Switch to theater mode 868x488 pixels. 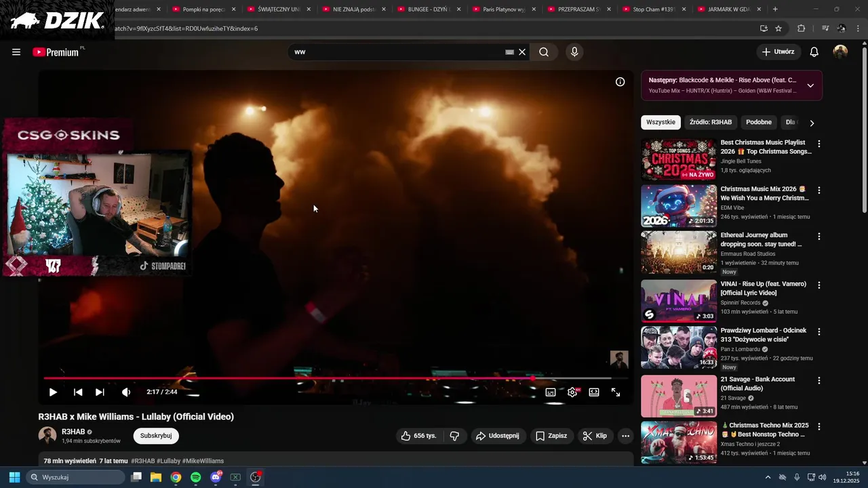coord(594,392)
